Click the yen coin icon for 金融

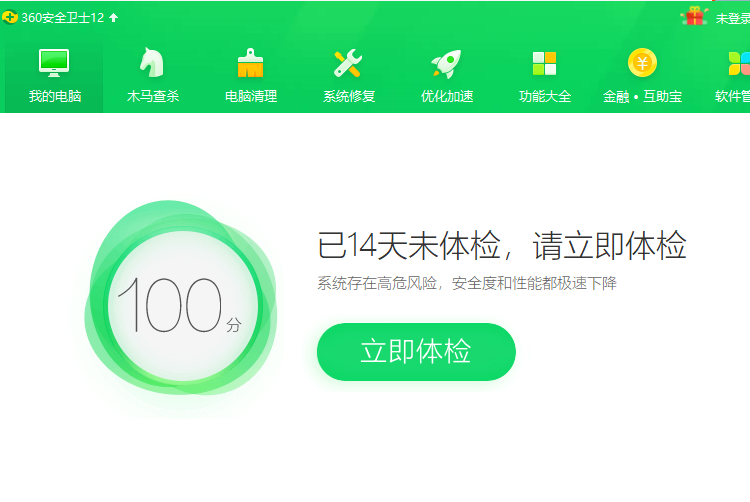(x=642, y=63)
